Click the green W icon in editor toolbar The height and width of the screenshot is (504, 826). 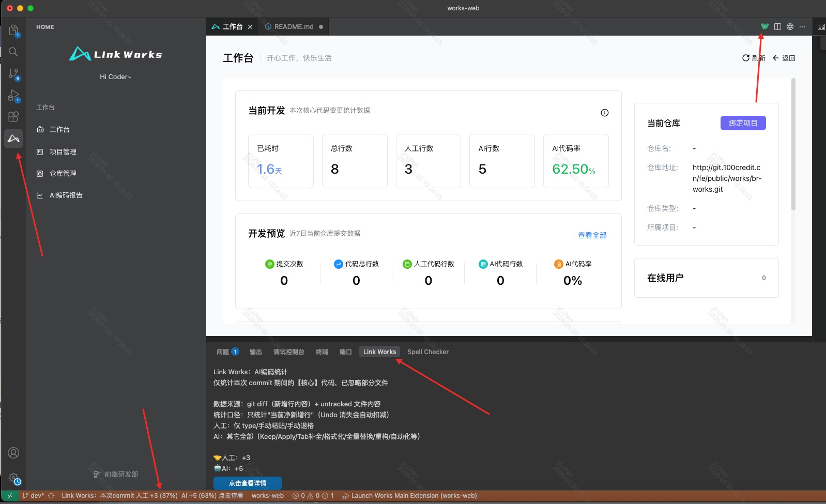pyautogui.click(x=765, y=26)
